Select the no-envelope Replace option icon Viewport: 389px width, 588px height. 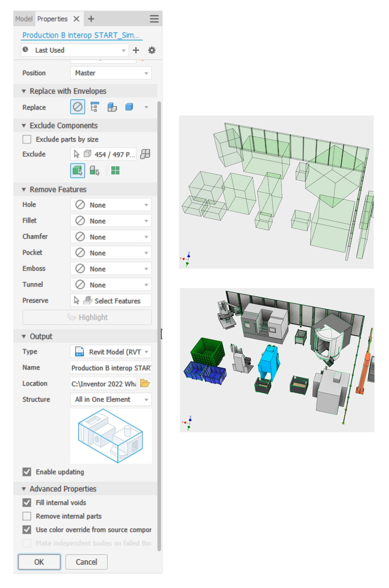(x=77, y=107)
